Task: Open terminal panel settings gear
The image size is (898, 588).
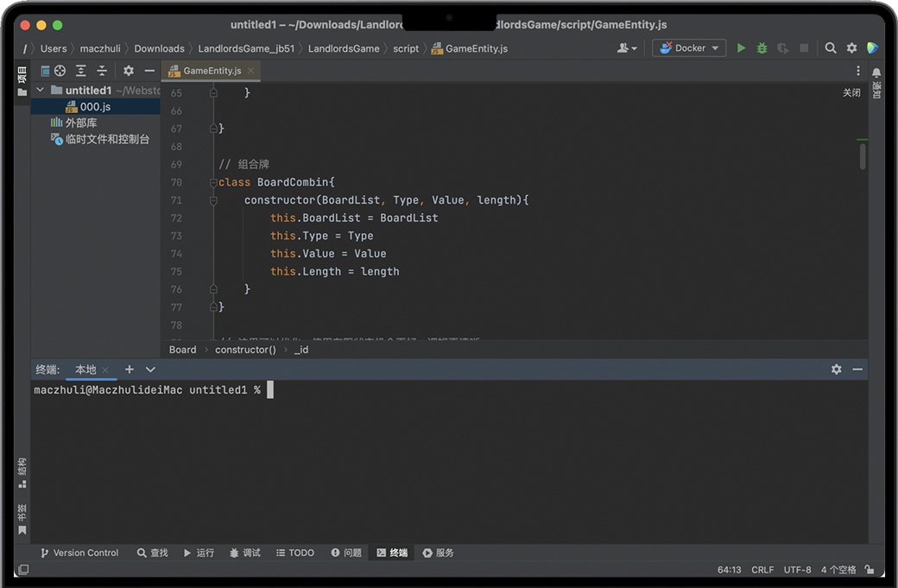Action: 836,370
